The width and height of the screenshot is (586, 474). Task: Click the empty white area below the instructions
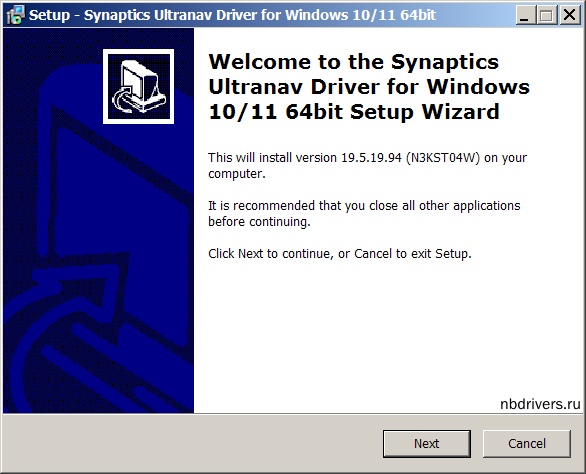(387, 329)
